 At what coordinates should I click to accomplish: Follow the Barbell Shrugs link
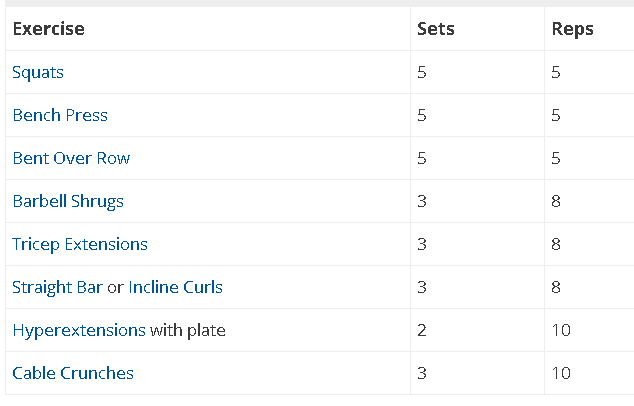(x=68, y=201)
